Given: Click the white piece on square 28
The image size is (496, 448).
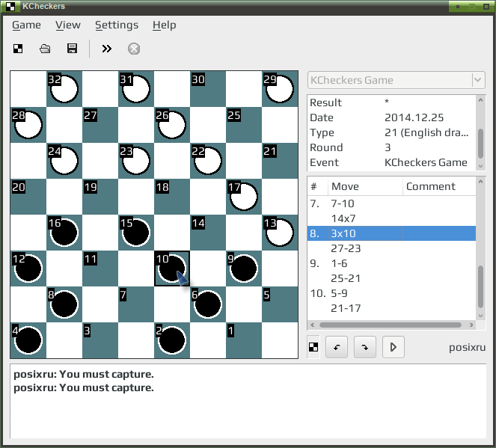Looking at the screenshot, I should (x=28, y=125).
